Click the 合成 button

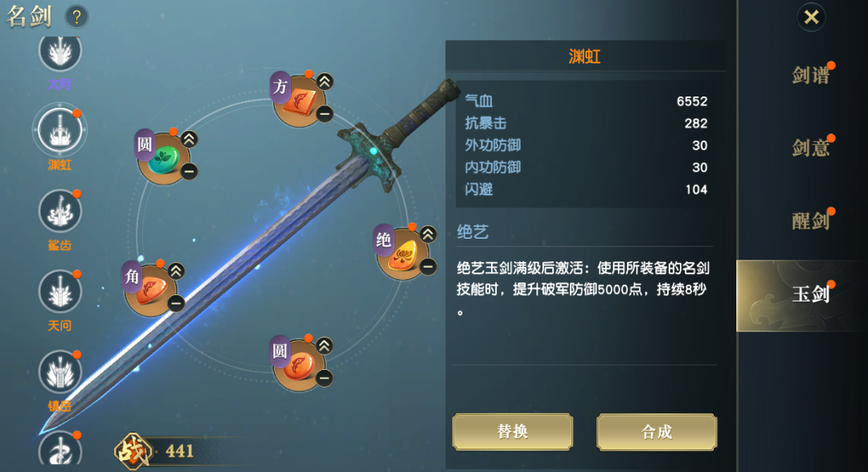tap(657, 432)
